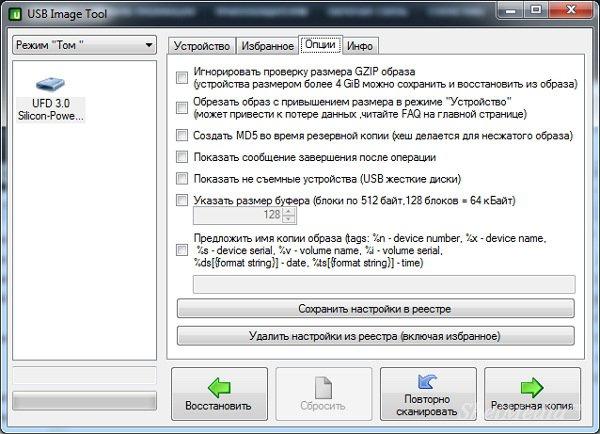
Task: Enable Предложить имя копии образа checkbox
Action: [x=182, y=250]
